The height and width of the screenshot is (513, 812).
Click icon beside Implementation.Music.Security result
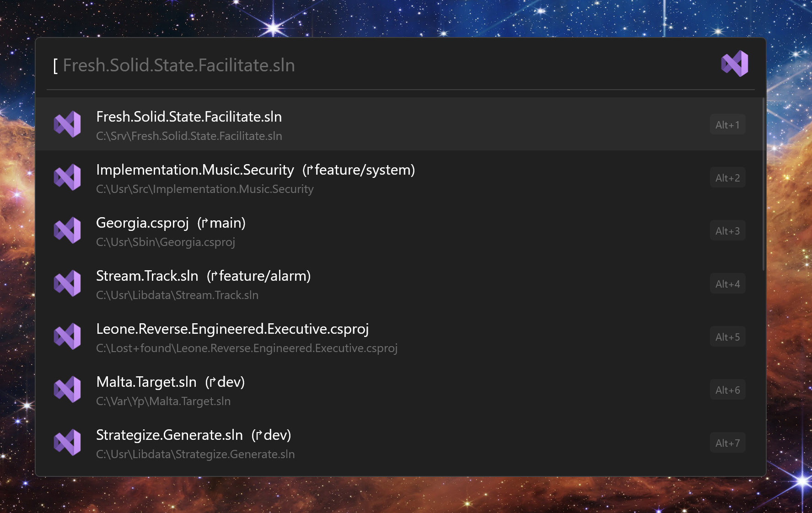tap(67, 177)
